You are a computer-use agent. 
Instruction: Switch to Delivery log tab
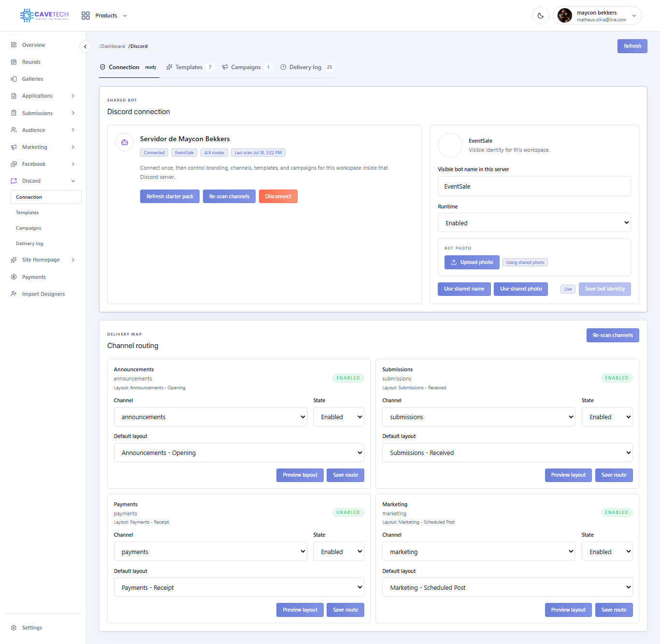pyautogui.click(x=307, y=67)
